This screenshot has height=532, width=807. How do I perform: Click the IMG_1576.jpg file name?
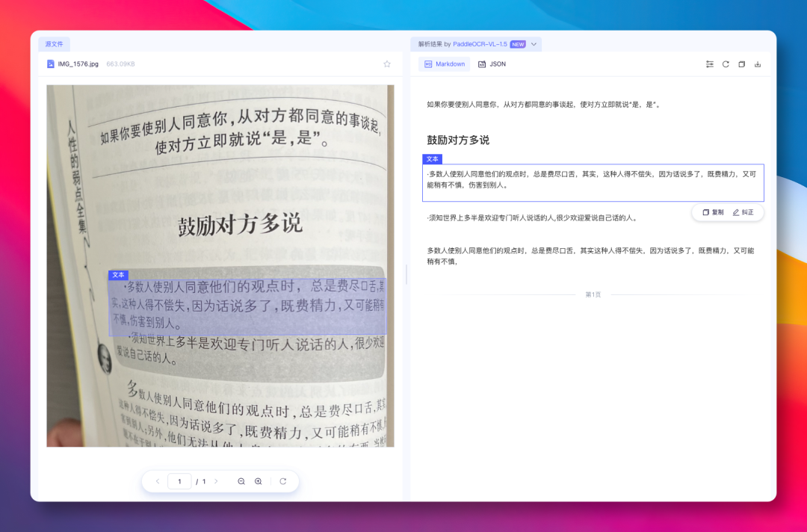[78, 64]
